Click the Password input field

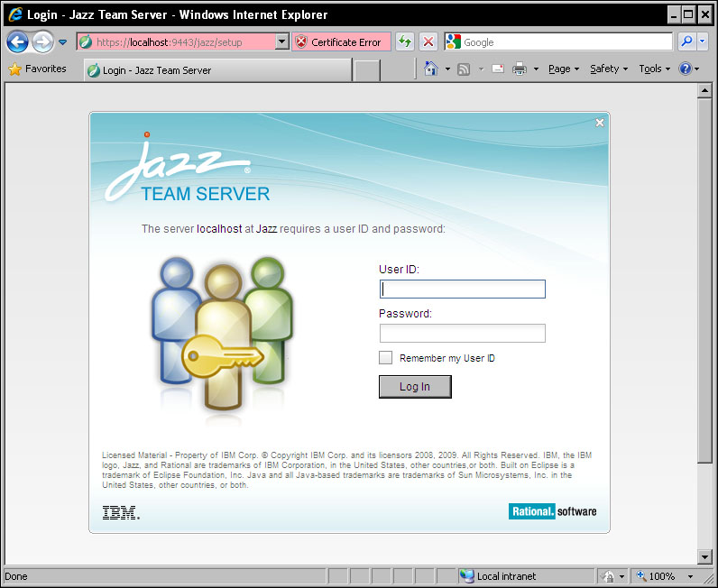[x=463, y=333]
